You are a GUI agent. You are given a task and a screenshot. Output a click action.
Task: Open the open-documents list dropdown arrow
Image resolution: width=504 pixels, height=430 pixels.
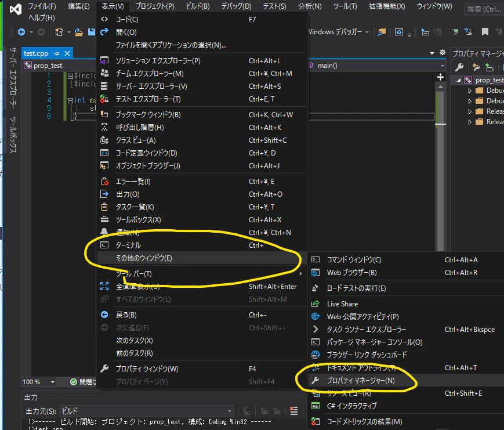click(432, 53)
